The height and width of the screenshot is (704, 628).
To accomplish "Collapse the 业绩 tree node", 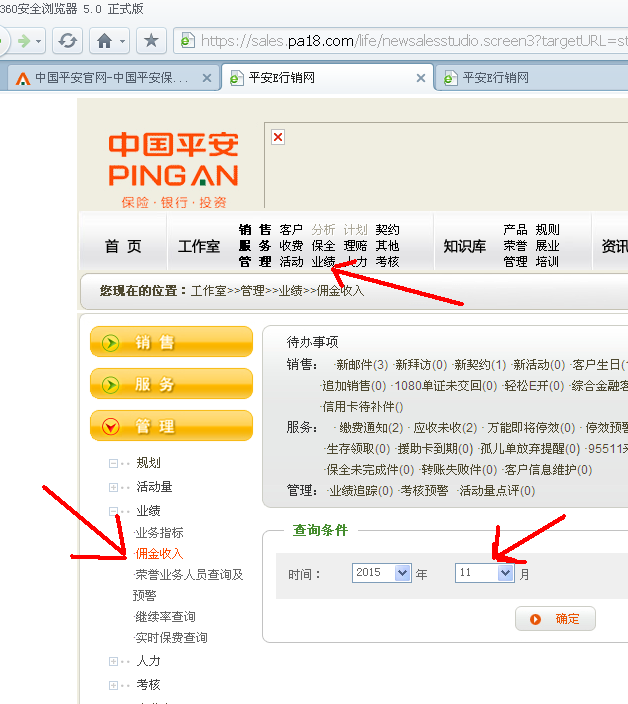I will [x=114, y=511].
